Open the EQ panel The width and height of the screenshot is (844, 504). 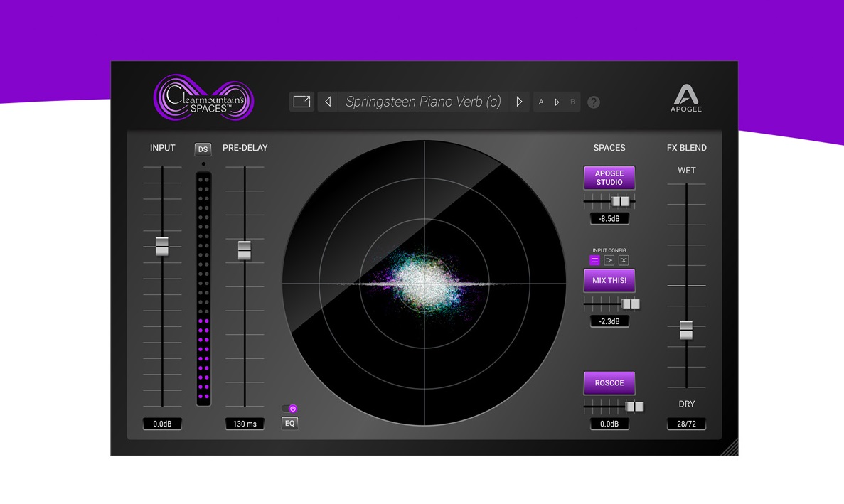pos(289,423)
